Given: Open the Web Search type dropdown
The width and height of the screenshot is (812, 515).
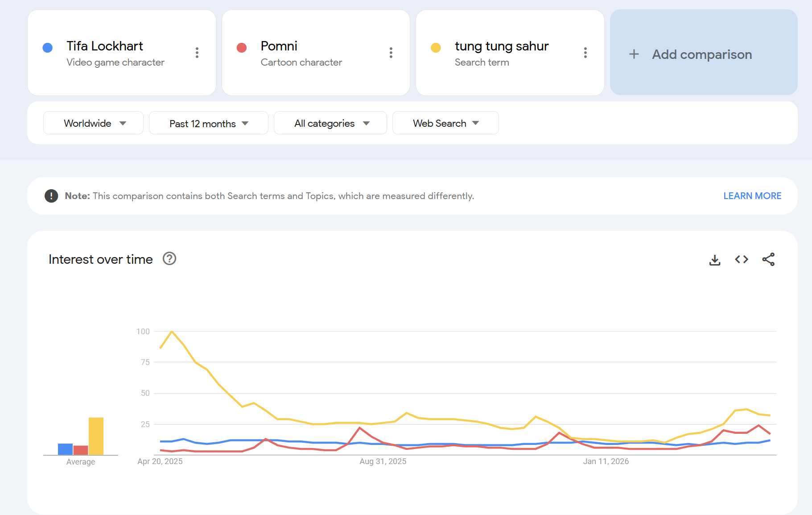Looking at the screenshot, I should tap(445, 123).
